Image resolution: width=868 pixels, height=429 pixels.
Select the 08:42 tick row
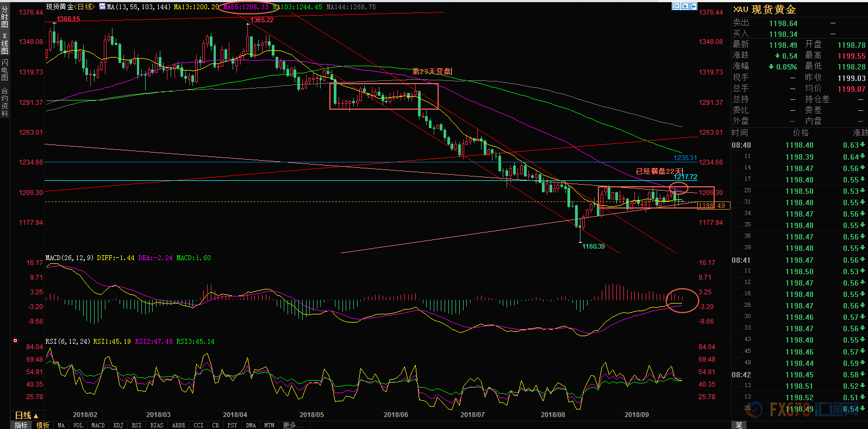pyautogui.click(x=799, y=375)
